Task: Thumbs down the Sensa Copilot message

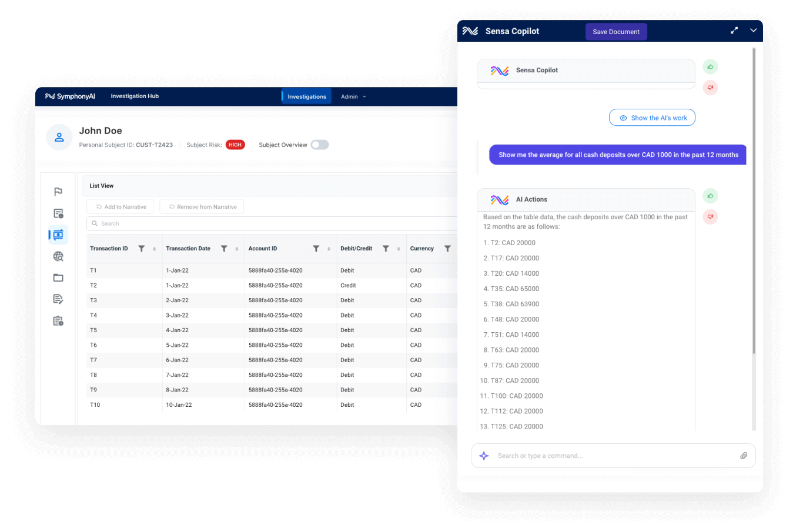Action: tap(710, 88)
